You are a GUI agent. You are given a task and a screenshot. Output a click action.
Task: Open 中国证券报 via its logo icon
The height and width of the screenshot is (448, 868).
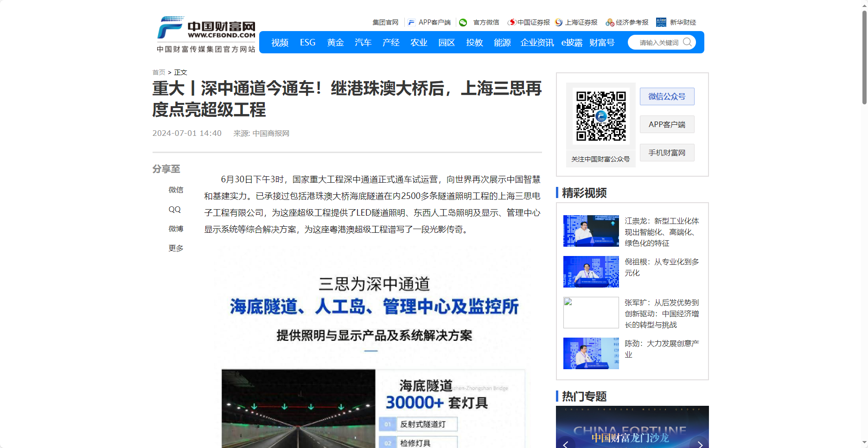click(x=511, y=22)
